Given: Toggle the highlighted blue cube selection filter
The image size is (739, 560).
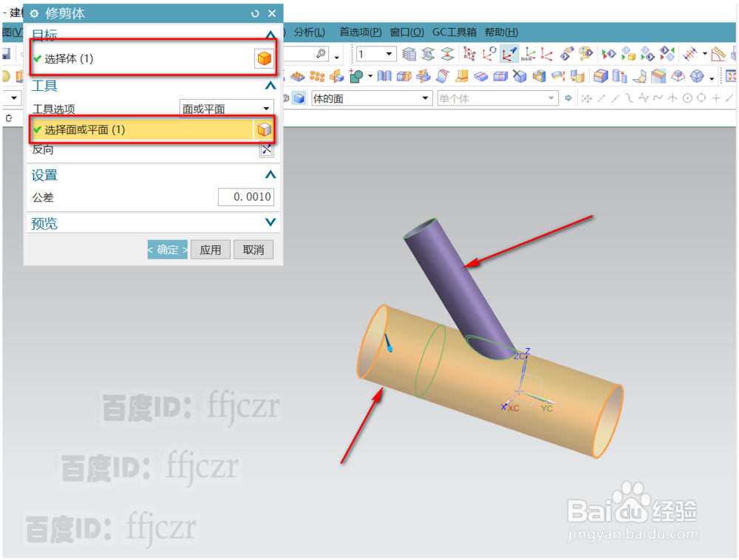Looking at the screenshot, I should 299,98.
